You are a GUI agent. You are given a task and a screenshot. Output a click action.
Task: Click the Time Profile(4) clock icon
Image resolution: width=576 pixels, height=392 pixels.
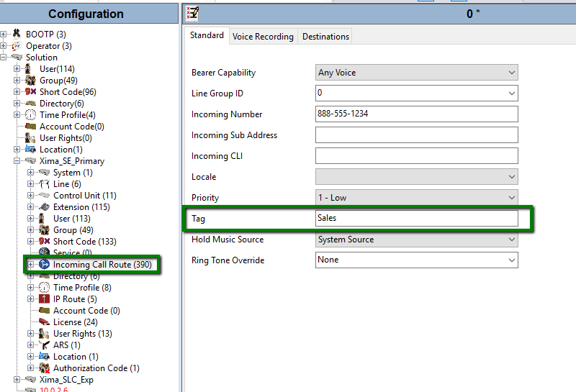30,114
